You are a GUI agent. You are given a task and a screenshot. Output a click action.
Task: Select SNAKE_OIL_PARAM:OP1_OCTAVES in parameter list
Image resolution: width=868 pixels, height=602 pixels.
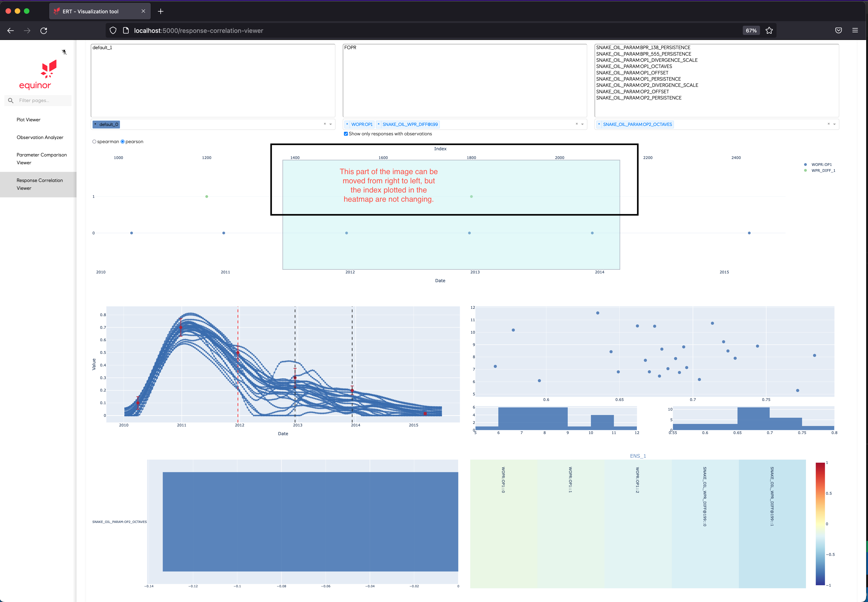tap(634, 66)
